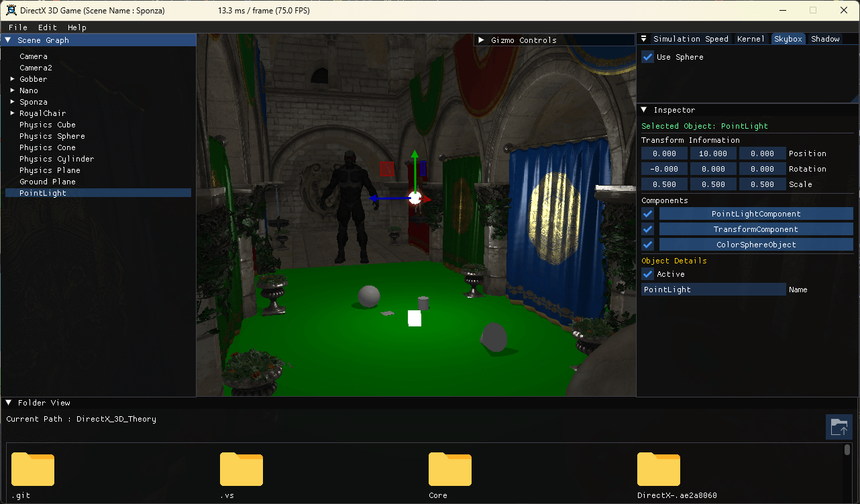Click the application icon in title bar
This screenshot has width=860, height=504.
(11, 10)
